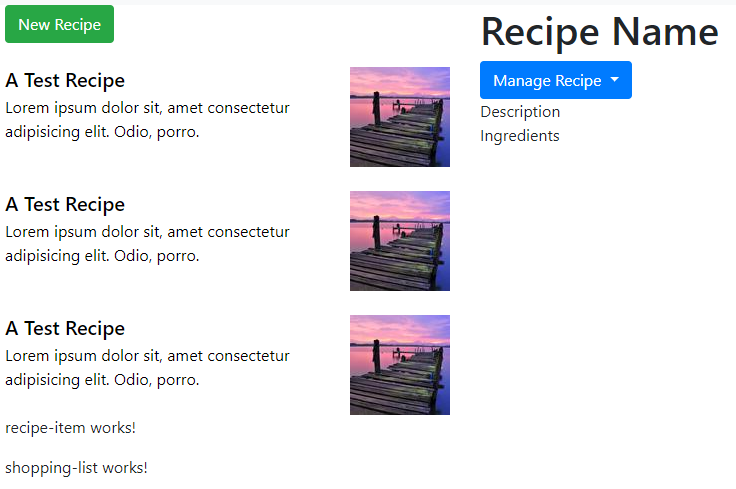Click the Ingredients text under Description

[x=520, y=136]
